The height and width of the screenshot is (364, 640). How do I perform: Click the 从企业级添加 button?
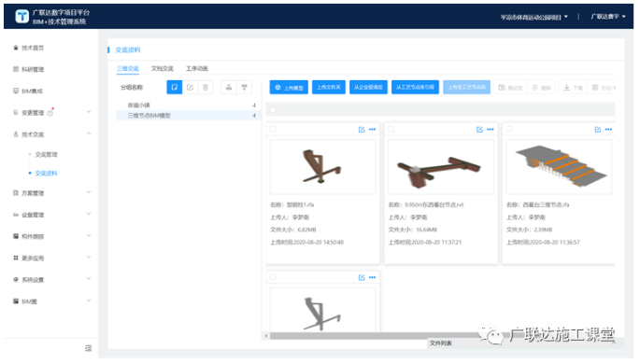pyautogui.click(x=368, y=87)
